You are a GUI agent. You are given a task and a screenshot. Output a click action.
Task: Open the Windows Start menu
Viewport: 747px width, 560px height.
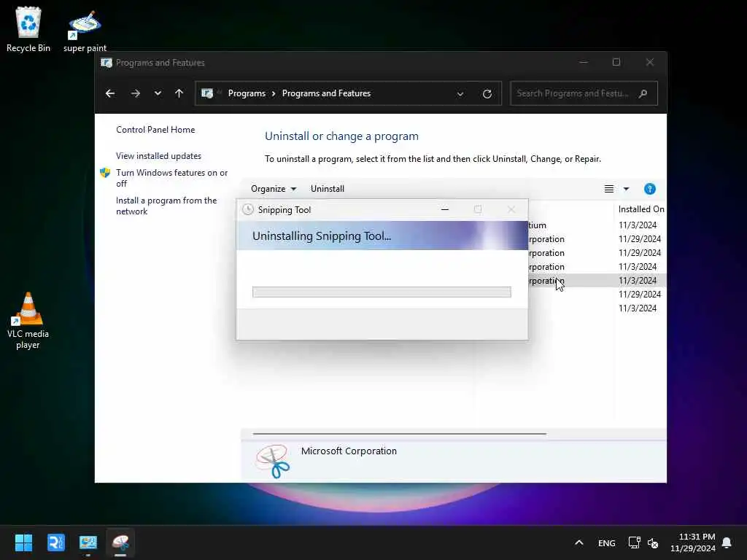[x=23, y=542]
